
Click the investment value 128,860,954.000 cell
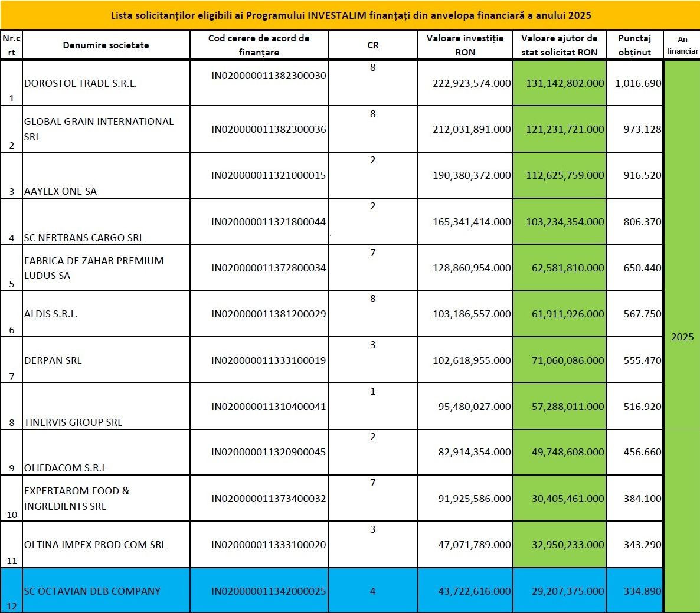472,268
